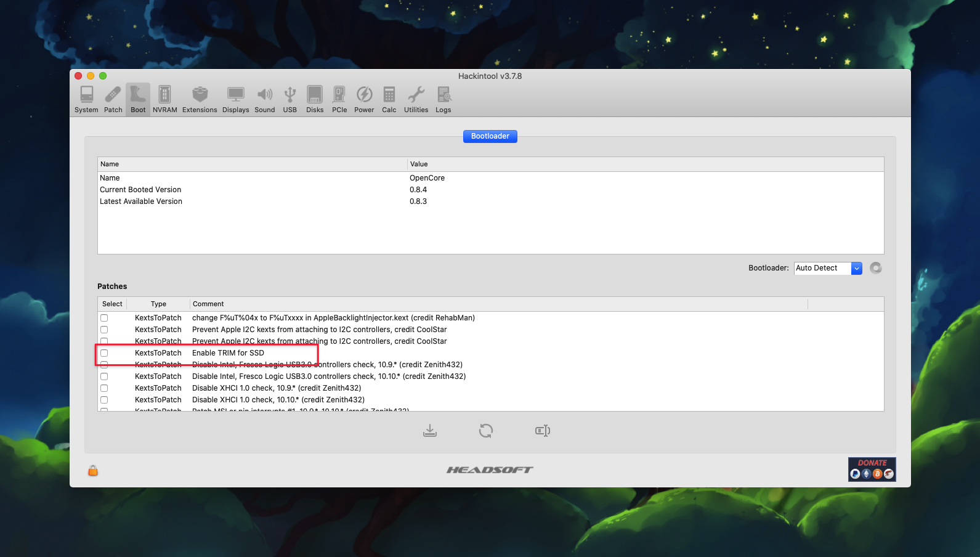Select the Current Booted Version row
Screen dimensions: 980x557
[140, 190]
